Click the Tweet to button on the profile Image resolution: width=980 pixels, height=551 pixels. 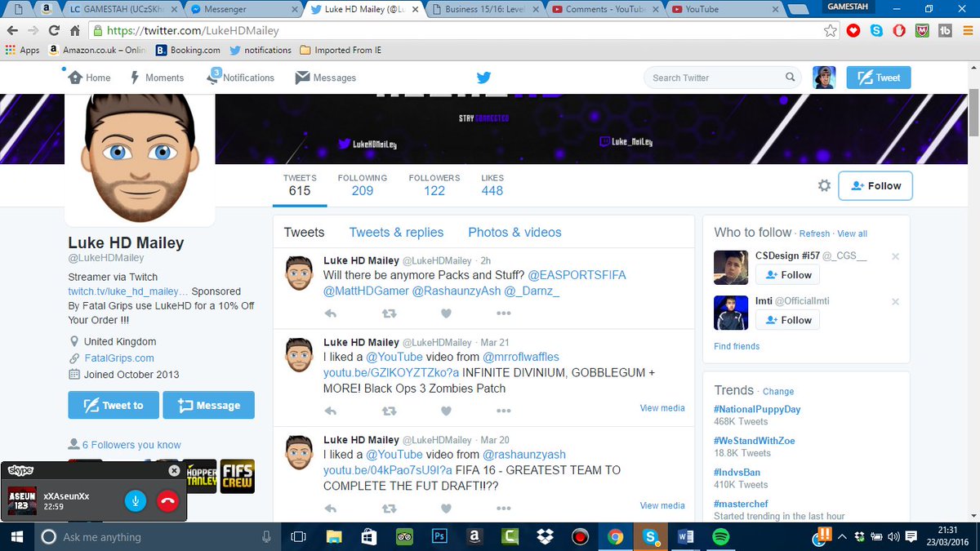(114, 405)
